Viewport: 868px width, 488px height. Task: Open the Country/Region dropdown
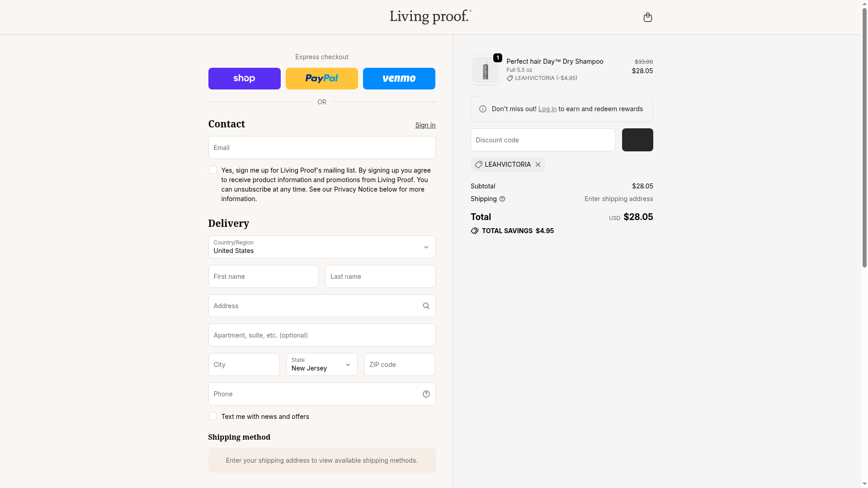click(x=321, y=247)
